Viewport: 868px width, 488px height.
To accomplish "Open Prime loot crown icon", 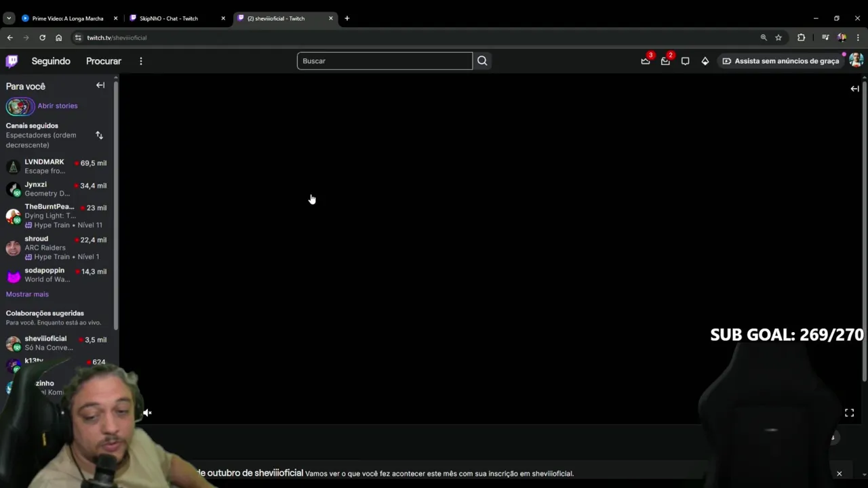I will [646, 61].
